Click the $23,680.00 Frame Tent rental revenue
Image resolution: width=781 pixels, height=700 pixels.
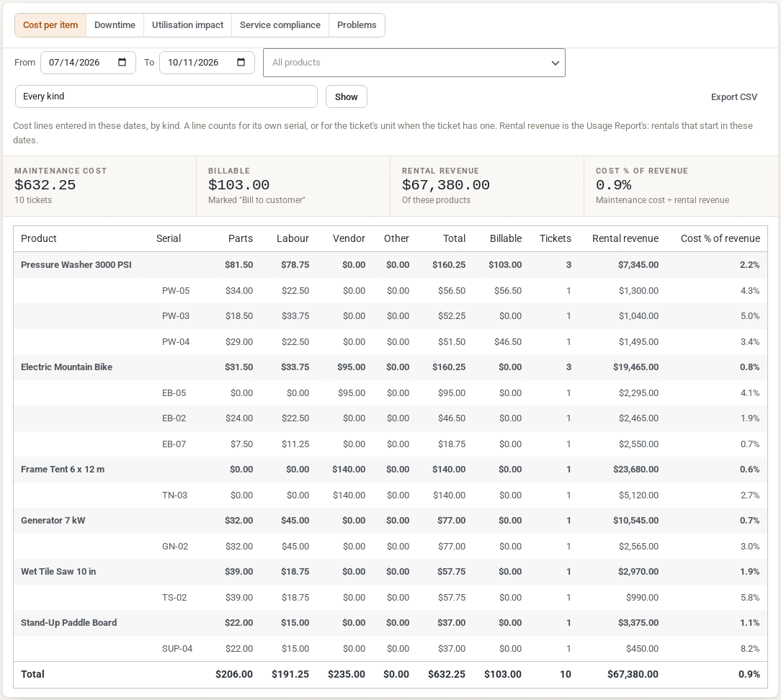pos(635,470)
